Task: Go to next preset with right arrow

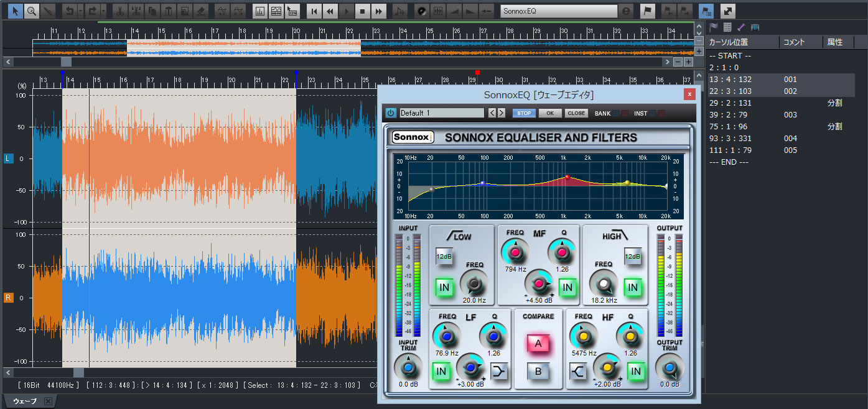Action: click(501, 113)
